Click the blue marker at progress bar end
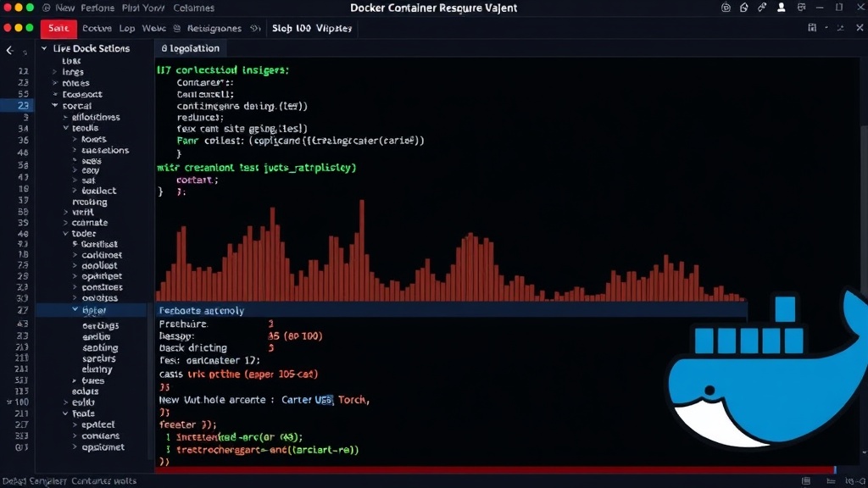The width and height of the screenshot is (868, 488). [x=835, y=469]
